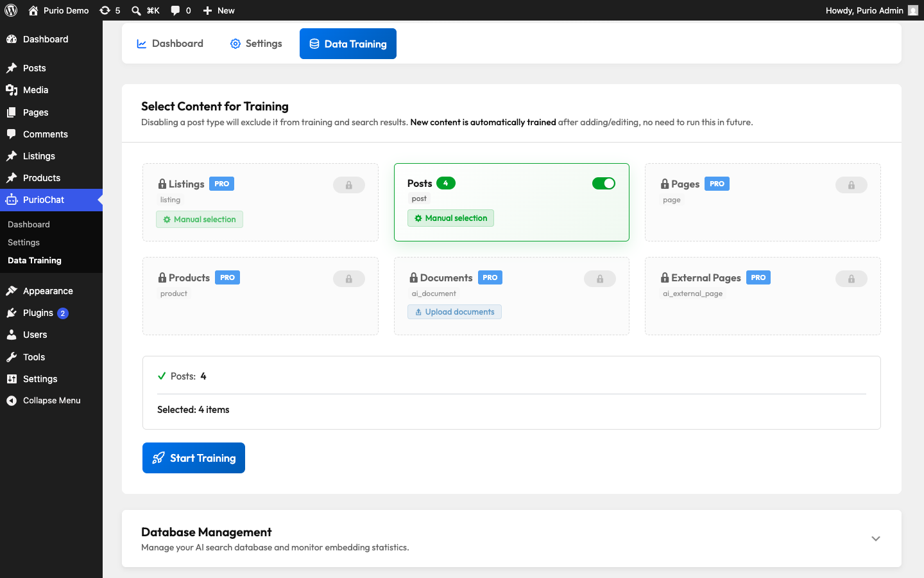Click the lock icon beside Documents title
The width and height of the screenshot is (924, 578).
414,277
